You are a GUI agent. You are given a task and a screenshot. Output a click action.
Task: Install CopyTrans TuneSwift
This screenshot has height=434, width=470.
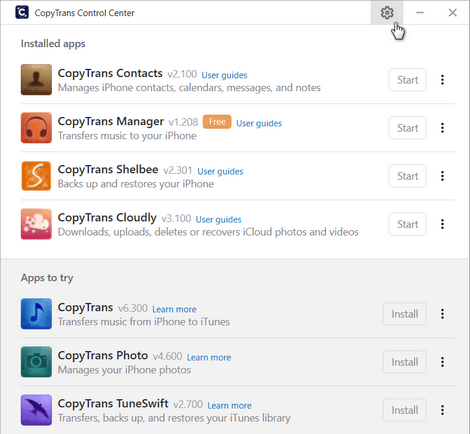click(x=405, y=410)
